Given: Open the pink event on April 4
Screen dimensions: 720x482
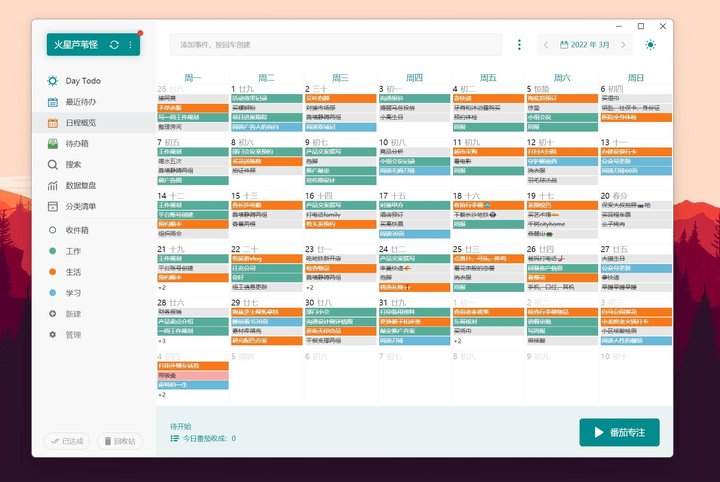Looking at the screenshot, I should pyautogui.click(x=193, y=376).
